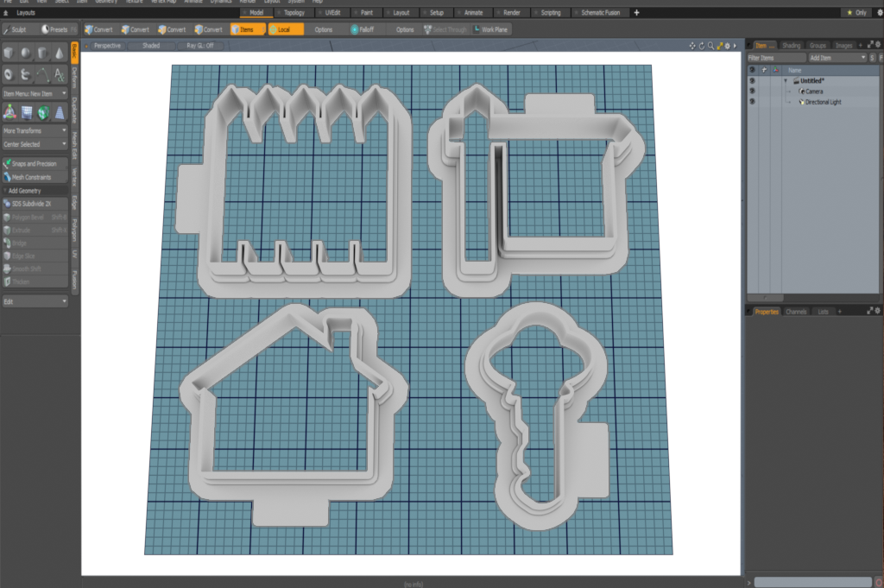
Task: Open the Presets button
Action: click(58, 29)
